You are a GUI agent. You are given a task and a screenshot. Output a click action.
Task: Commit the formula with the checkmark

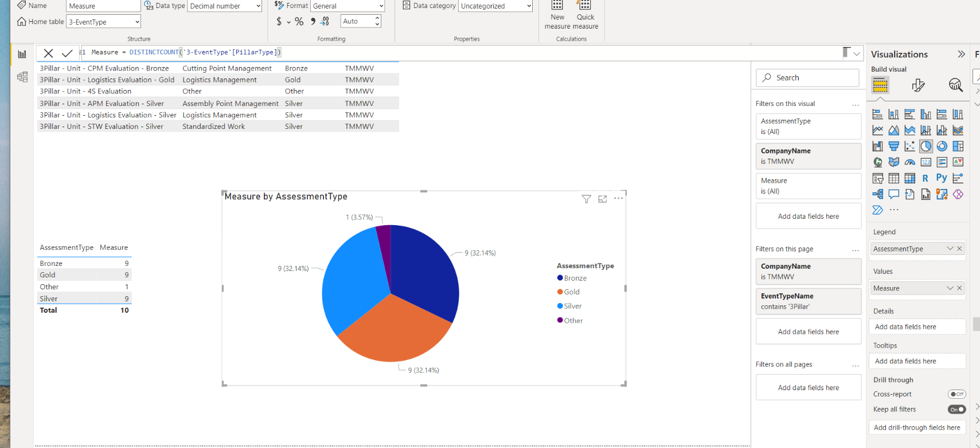click(67, 53)
